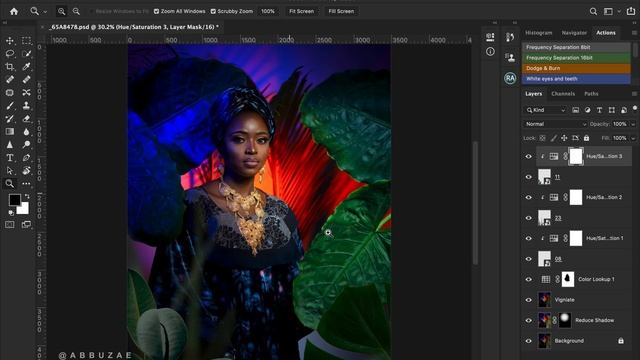Filter layers by type (T) icon
640x360 pixels.
coord(599,110)
